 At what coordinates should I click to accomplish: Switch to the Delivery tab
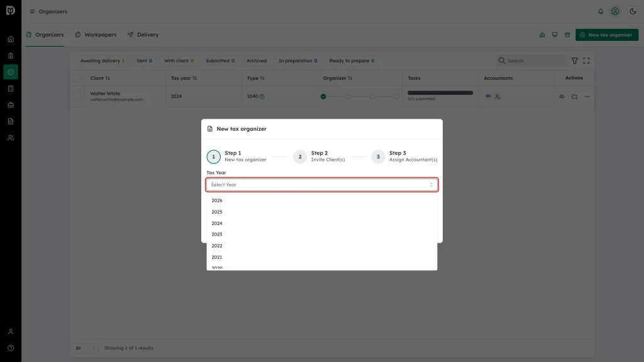click(x=143, y=35)
